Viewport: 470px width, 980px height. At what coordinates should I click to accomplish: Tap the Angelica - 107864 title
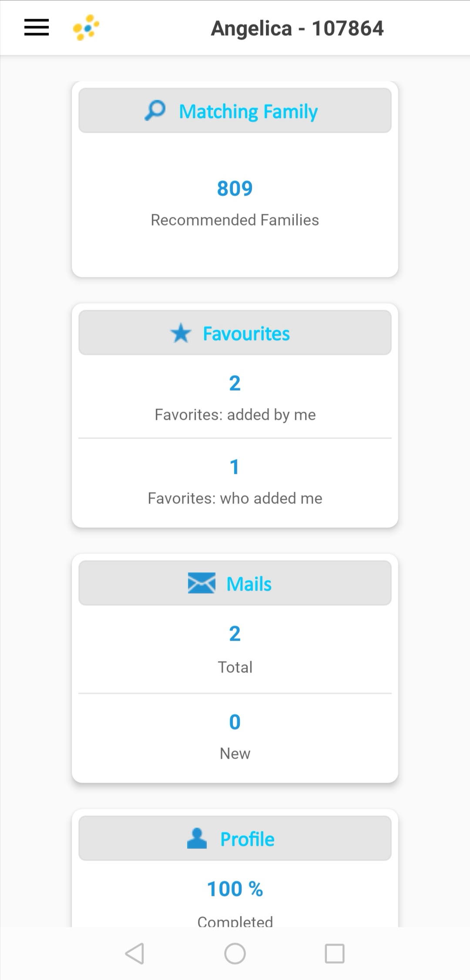pos(297,29)
